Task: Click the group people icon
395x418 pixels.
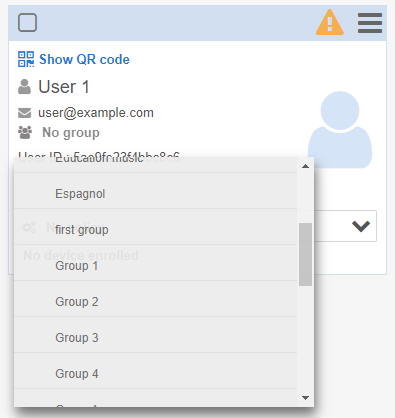Action: click(x=25, y=132)
